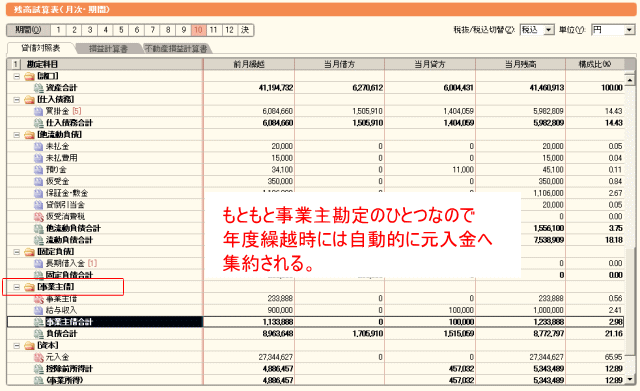Click the [他流動負債] folder icon

coord(29,135)
